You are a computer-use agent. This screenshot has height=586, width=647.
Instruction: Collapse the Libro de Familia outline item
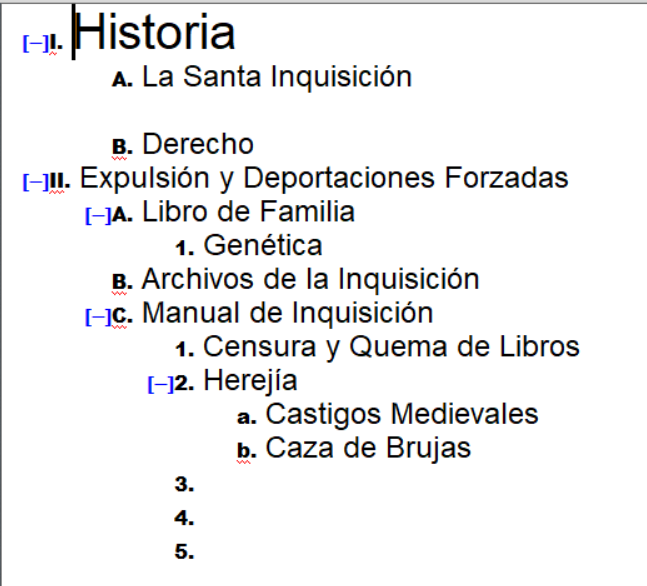pyautogui.click(x=98, y=214)
